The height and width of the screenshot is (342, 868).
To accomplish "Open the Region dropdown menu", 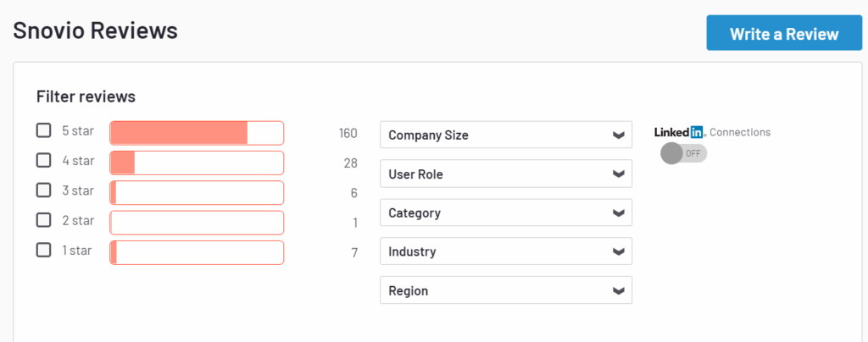I will (506, 290).
